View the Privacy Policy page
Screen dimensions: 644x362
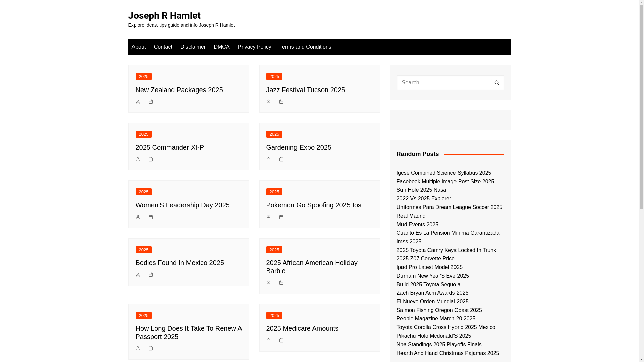click(255, 47)
